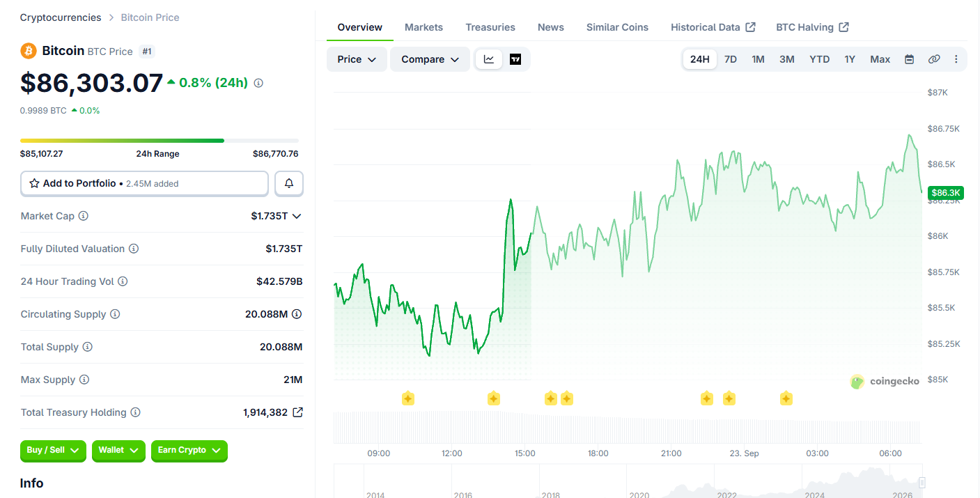Select YTD time range
This screenshot has width=980, height=498.
[x=820, y=59]
